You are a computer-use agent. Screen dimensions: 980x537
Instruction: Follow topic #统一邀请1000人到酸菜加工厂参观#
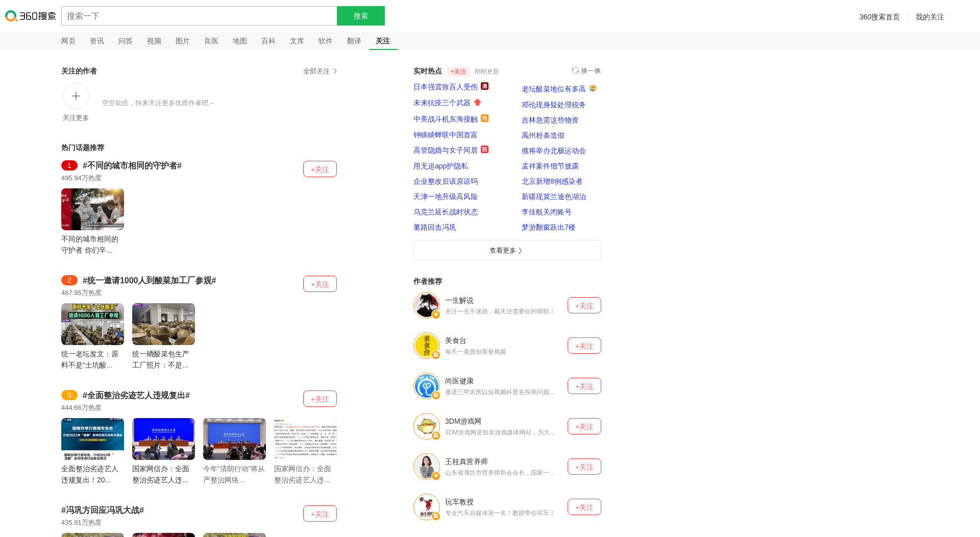pyautogui.click(x=320, y=284)
